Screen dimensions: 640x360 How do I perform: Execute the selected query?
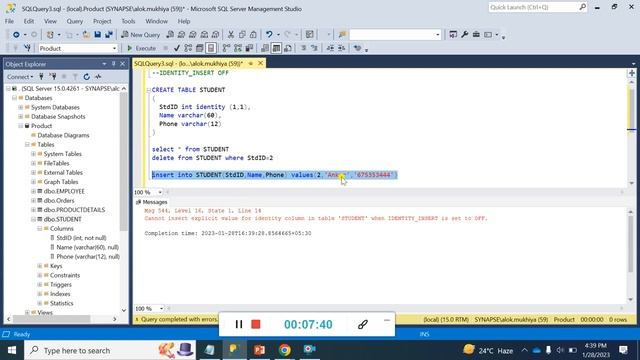coord(141,48)
